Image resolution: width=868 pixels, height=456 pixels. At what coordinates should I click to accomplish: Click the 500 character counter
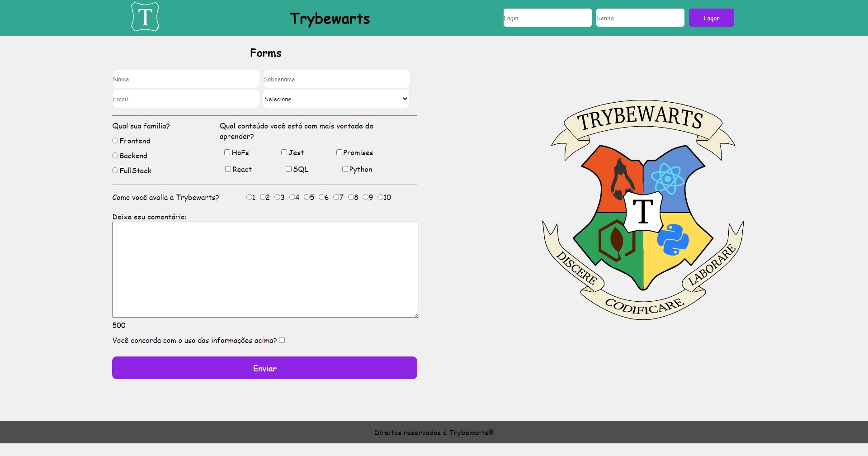click(x=119, y=325)
